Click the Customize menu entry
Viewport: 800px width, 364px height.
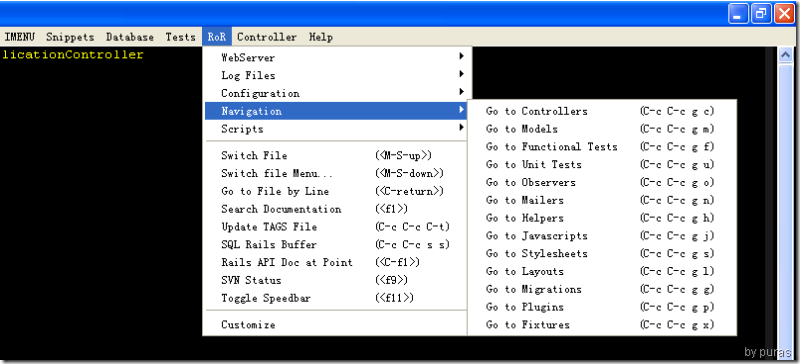(336, 325)
